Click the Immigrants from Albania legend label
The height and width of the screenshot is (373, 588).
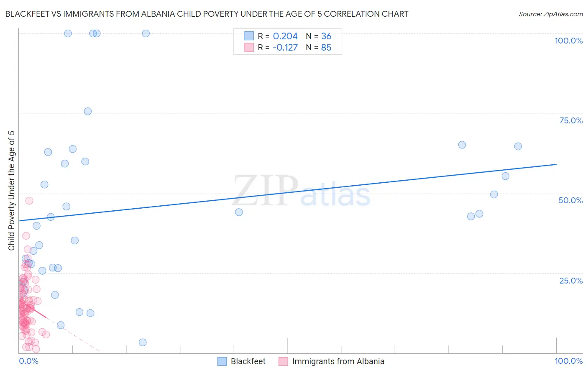pos(338,361)
